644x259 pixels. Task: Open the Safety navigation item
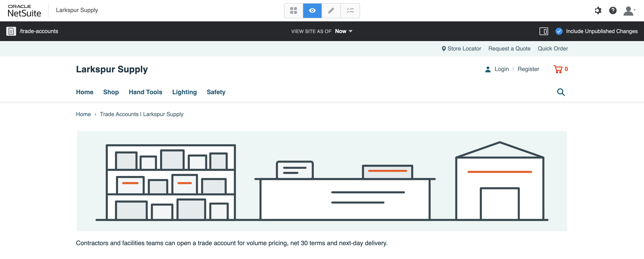point(216,92)
